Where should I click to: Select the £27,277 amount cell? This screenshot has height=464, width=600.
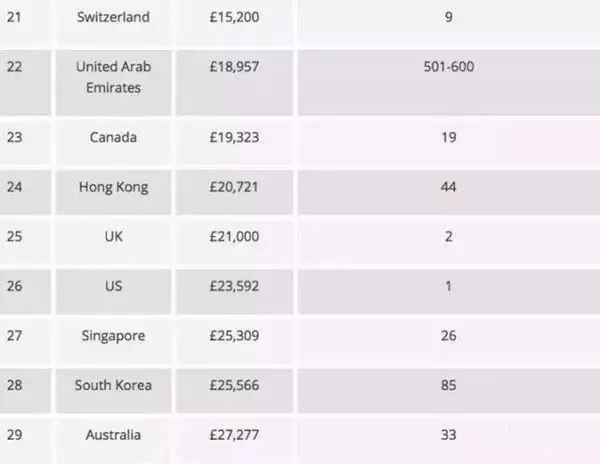[x=237, y=435]
